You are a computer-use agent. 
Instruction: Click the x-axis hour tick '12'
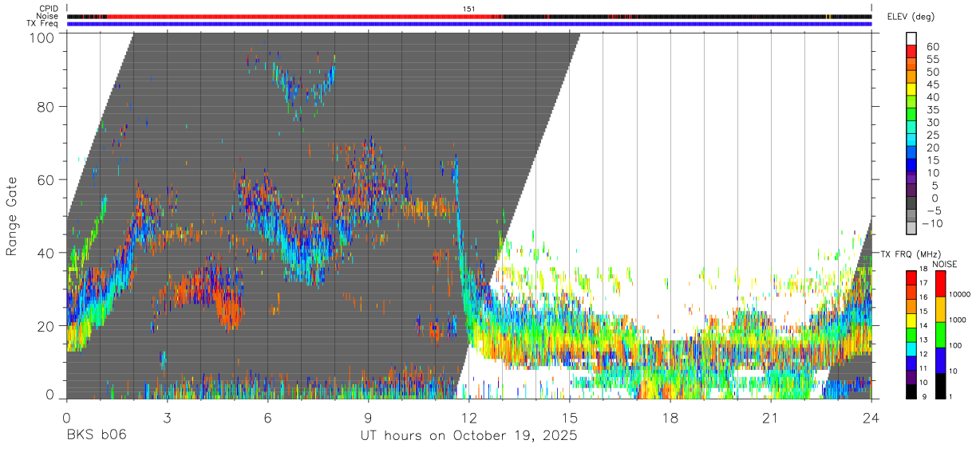468,417
